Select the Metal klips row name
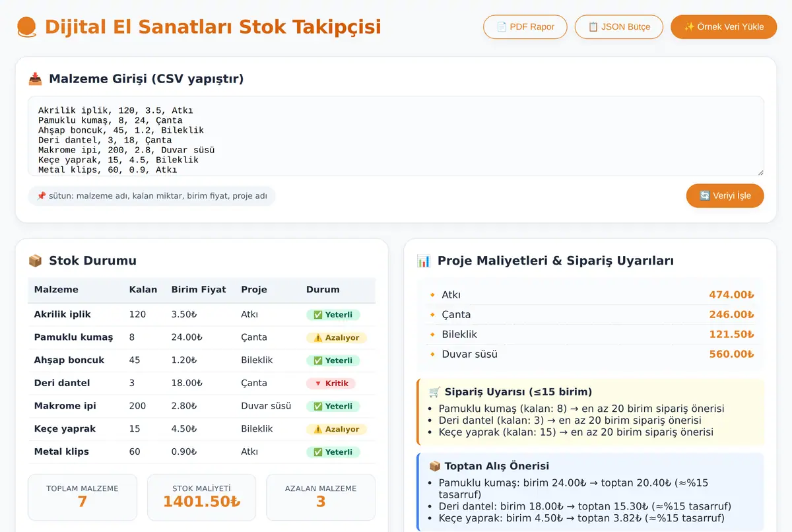This screenshot has height=532, width=792. click(x=61, y=451)
